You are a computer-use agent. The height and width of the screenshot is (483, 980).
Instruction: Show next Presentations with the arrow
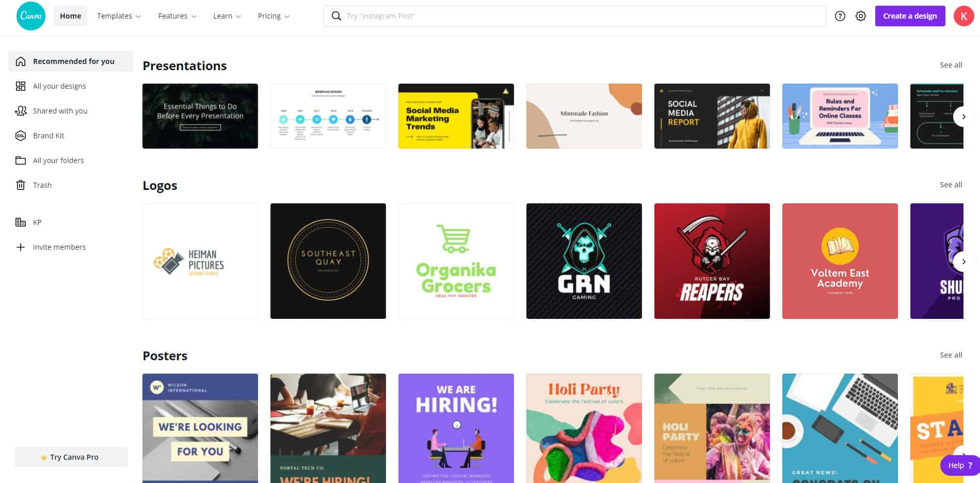coord(963,117)
